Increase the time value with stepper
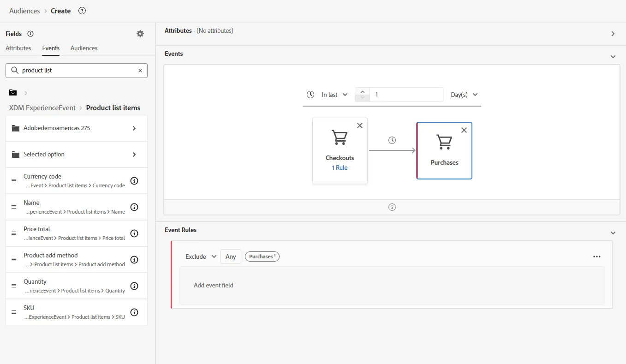626x364 pixels. [x=363, y=91]
